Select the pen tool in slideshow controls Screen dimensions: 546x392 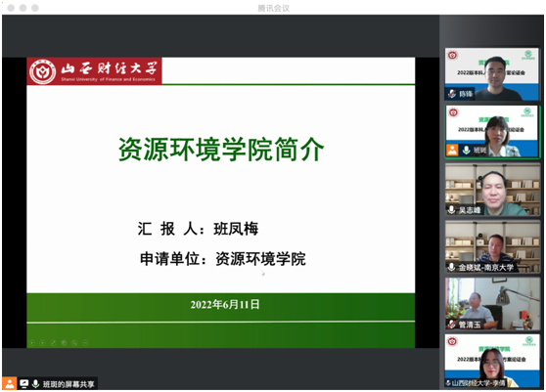[53, 343]
